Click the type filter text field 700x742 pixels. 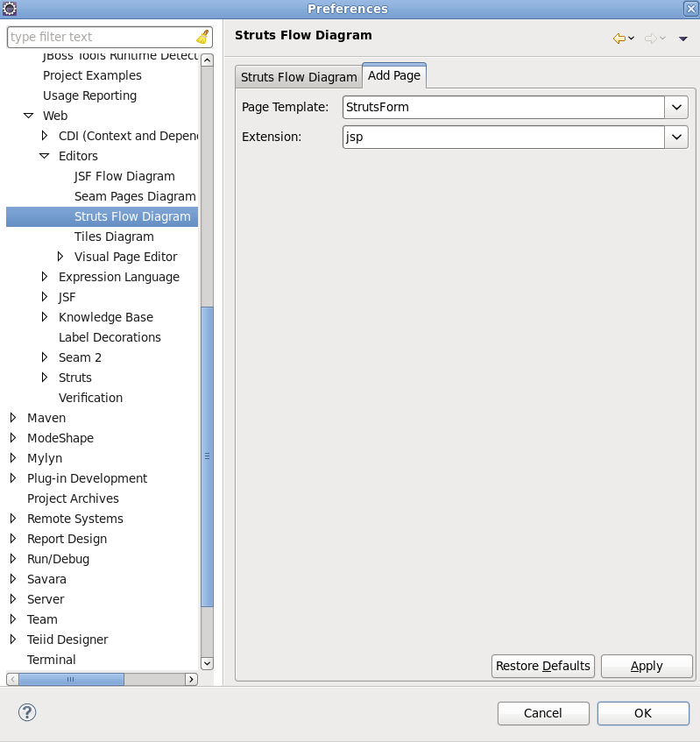click(x=96, y=36)
